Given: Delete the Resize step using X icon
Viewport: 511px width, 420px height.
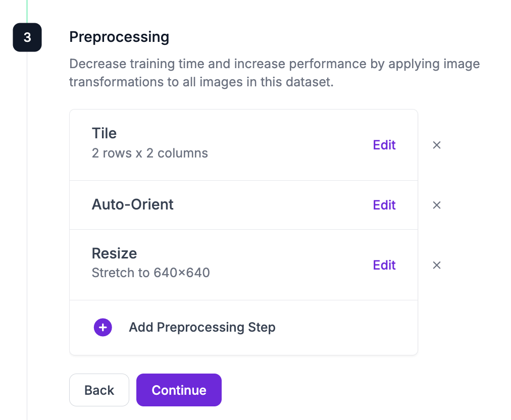Looking at the screenshot, I should tap(437, 265).
